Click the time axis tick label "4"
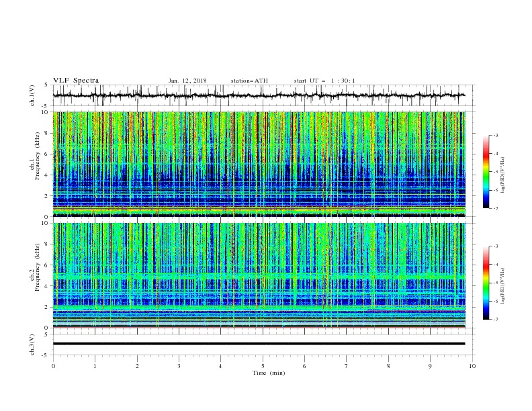This screenshot has width=532, height=411. [220, 366]
